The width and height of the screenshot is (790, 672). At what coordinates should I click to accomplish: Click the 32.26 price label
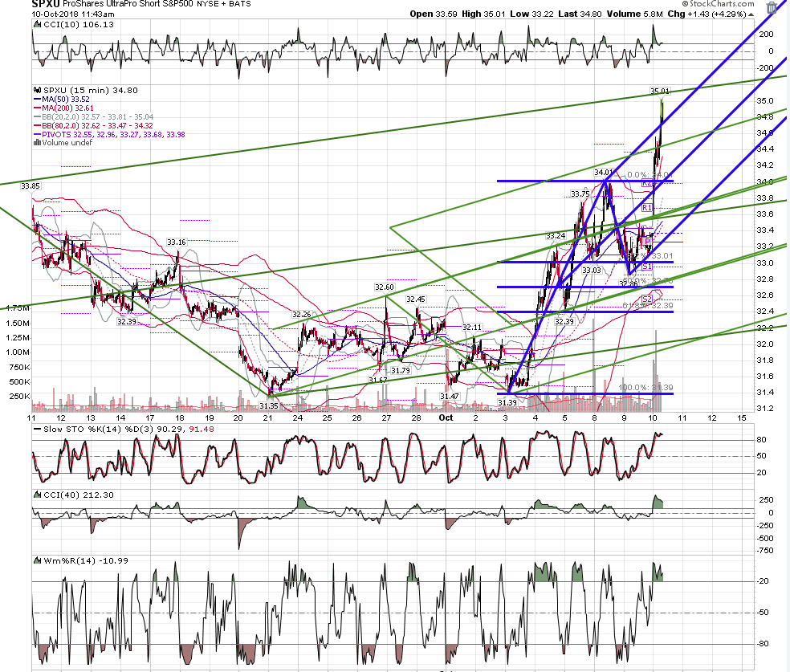[302, 315]
